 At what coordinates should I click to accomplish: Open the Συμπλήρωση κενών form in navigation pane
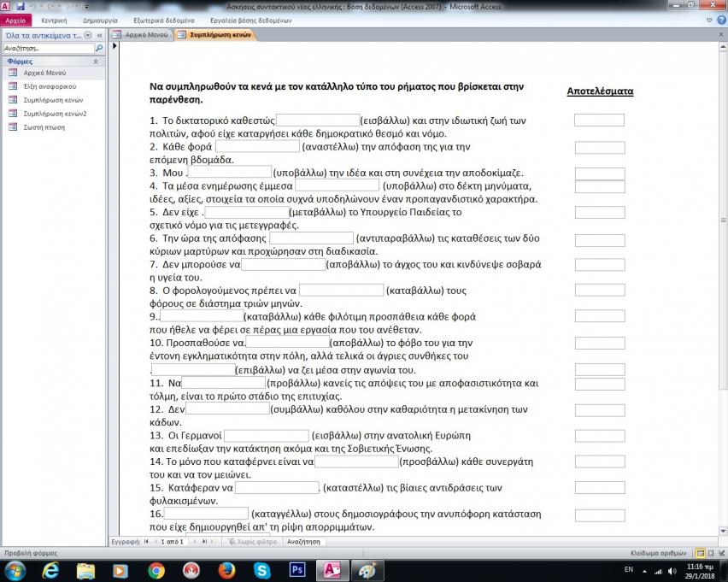pos(53,100)
